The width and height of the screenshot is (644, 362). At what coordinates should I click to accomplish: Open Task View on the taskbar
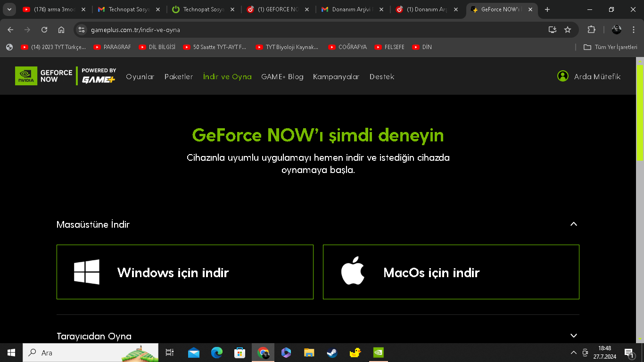tap(170, 353)
